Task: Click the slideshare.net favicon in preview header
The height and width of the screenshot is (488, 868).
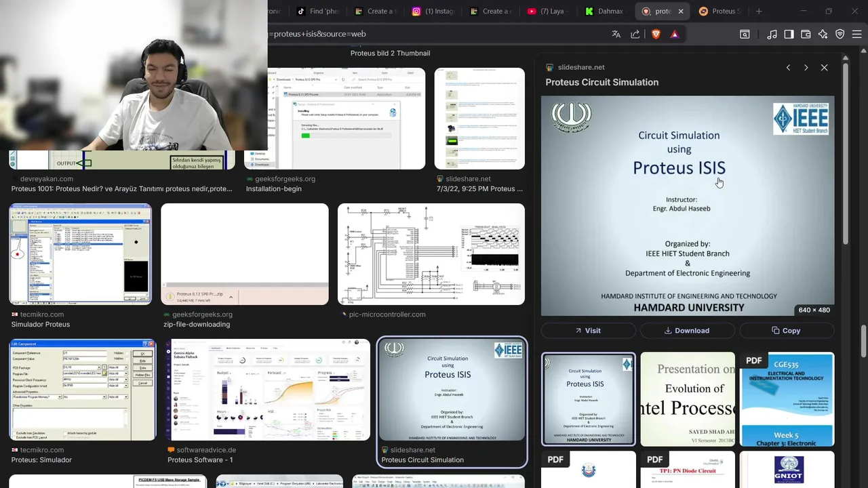Action: (550, 67)
